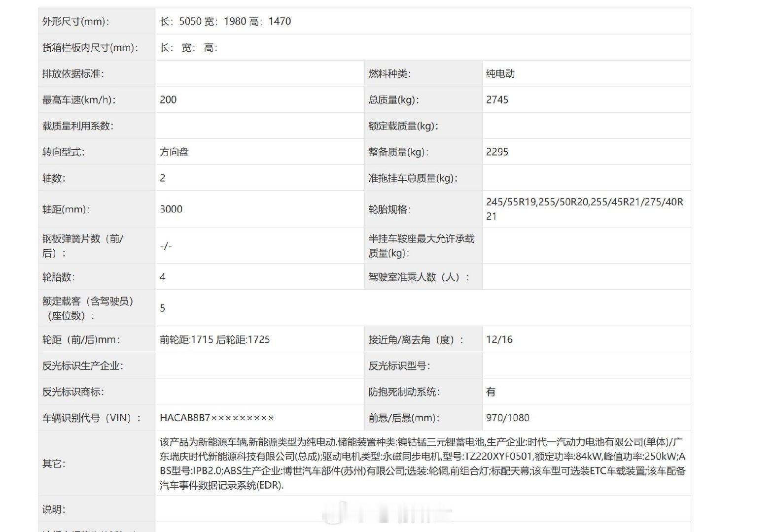Select the steering value 方向盘
Viewport: 775px width, 532px height.
pyautogui.click(x=174, y=152)
